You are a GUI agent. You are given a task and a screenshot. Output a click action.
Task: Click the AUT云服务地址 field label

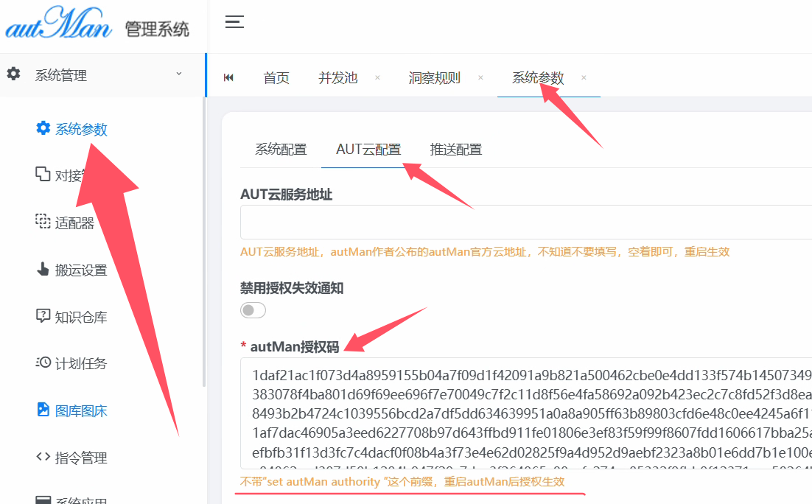coord(287,195)
